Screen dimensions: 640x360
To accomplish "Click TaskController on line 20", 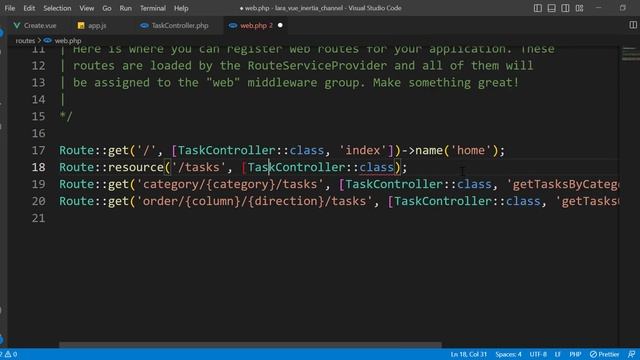I will 443,201.
